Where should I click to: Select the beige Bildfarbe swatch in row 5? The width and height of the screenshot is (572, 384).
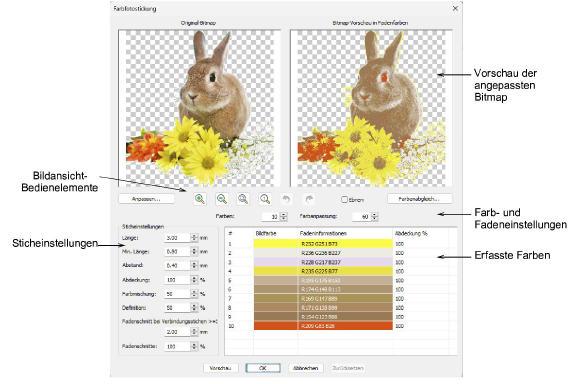[276, 280]
